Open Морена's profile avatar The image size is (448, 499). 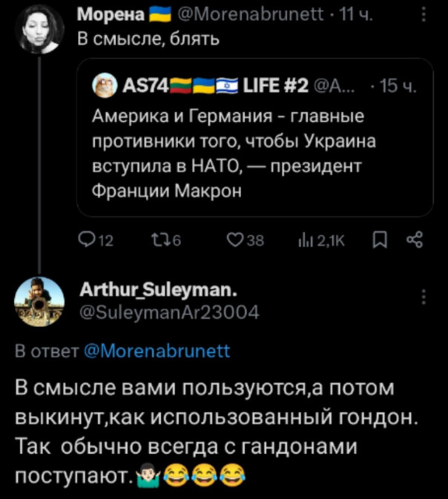37,27
